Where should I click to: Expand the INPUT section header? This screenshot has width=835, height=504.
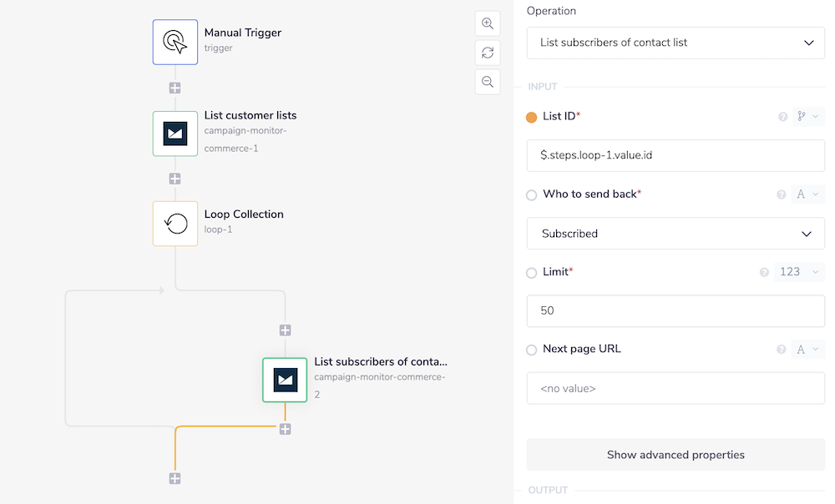point(543,86)
